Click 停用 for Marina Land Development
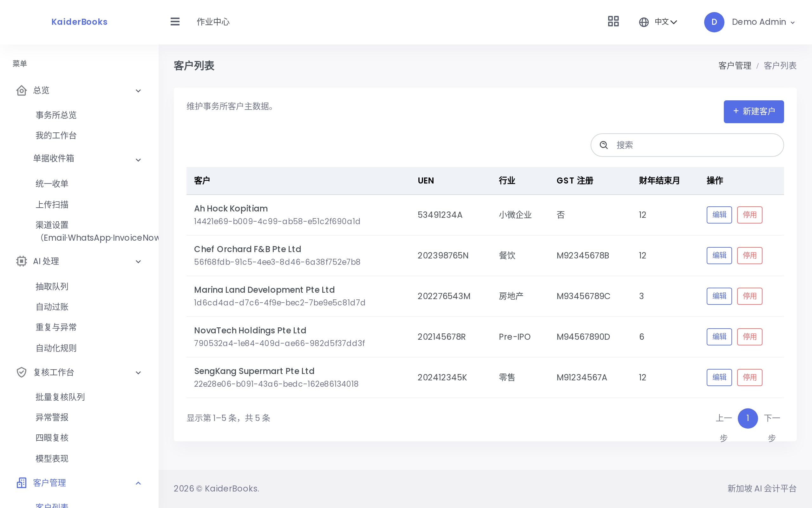This screenshot has height=508, width=812. [750, 296]
